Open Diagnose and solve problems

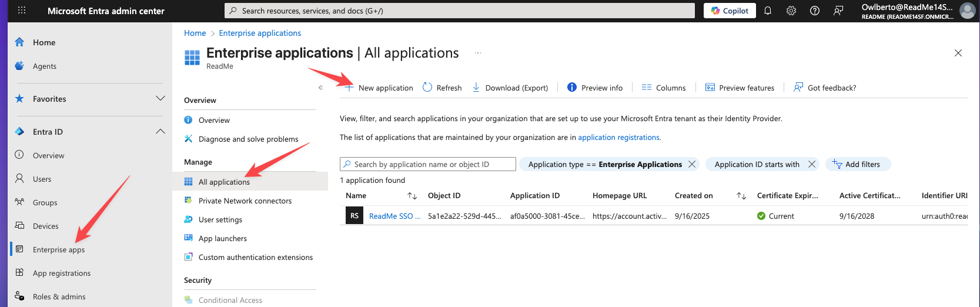[x=248, y=139]
